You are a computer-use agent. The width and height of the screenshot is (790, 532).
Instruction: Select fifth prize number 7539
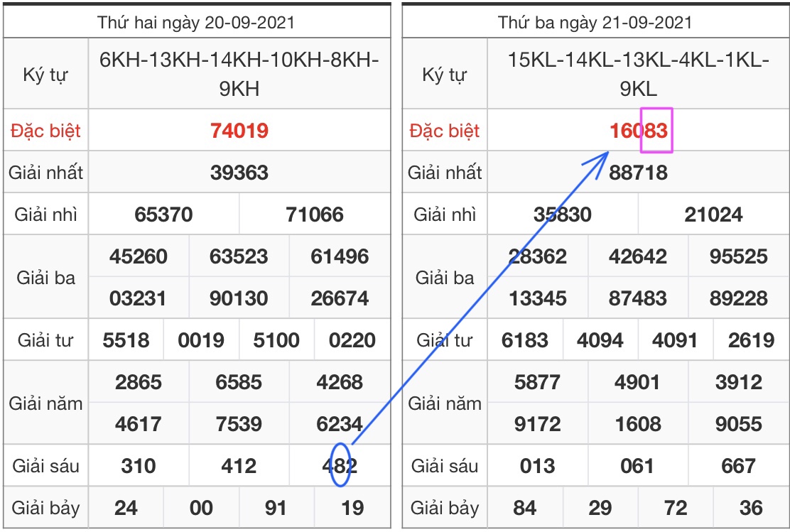239,424
